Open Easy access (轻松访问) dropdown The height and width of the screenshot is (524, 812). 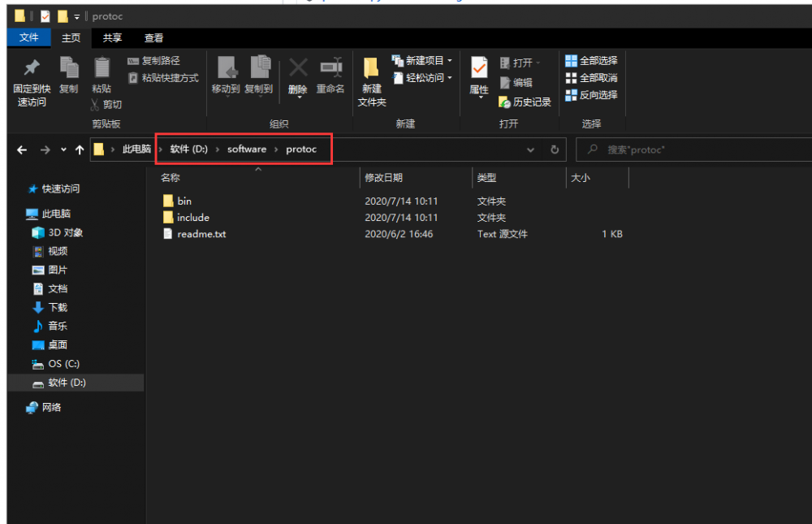pyautogui.click(x=422, y=78)
